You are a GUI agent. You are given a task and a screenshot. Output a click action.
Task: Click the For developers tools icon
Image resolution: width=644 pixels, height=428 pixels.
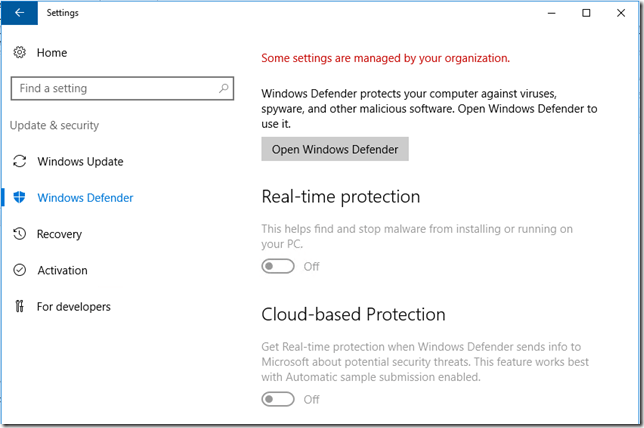tap(19, 307)
